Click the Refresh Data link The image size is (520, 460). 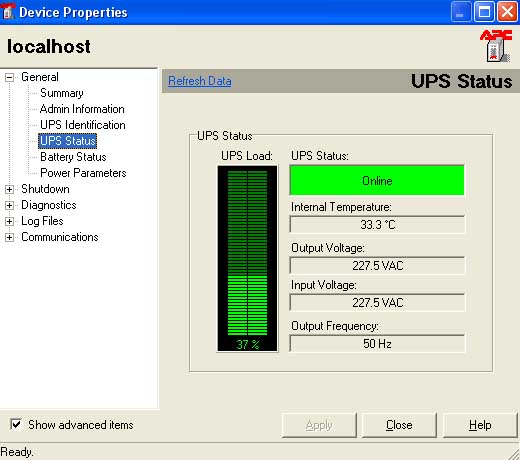[x=199, y=81]
